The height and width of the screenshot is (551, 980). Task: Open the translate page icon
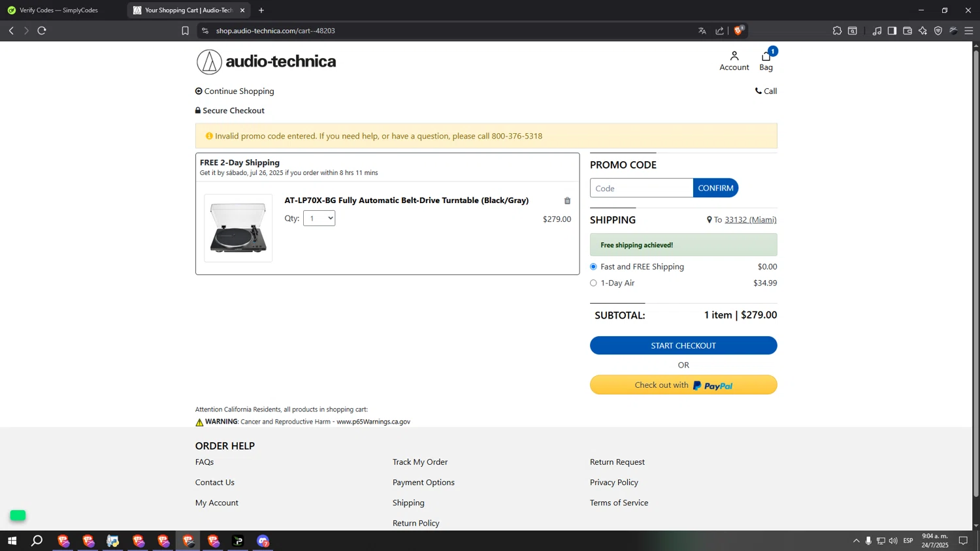click(x=702, y=31)
